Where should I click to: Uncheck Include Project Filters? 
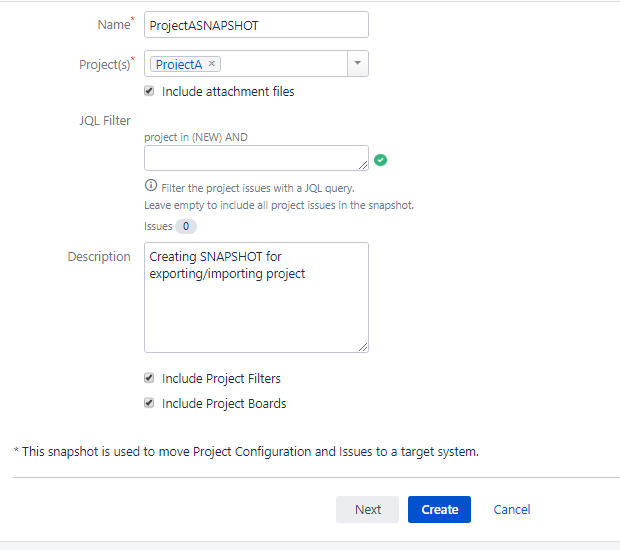150,379
